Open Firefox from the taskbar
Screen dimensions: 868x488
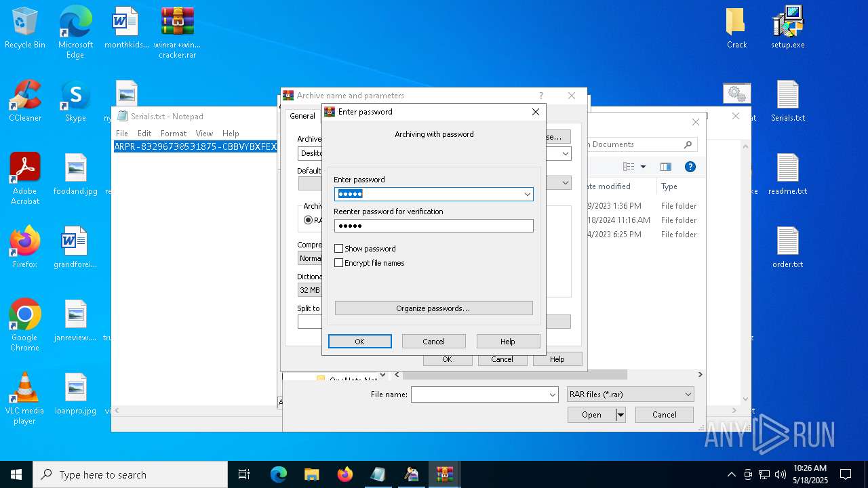pyautogui.click(x=344, y=474)
